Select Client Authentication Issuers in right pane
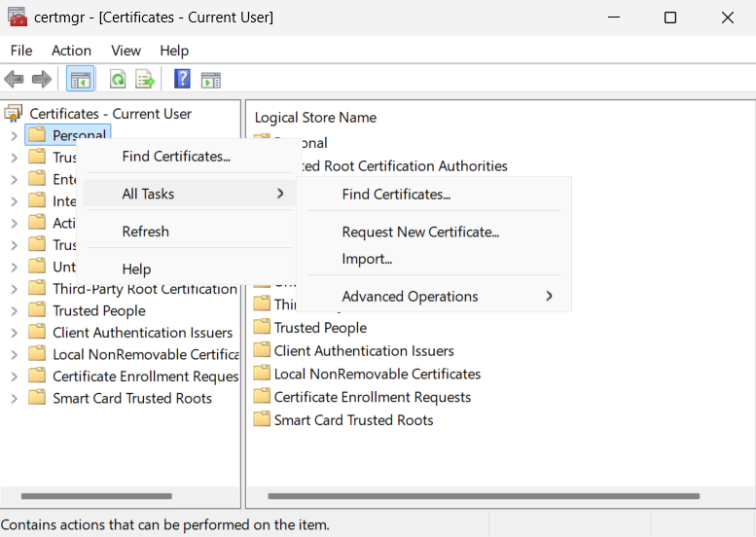The width and height of the screenshot is (756, 537). 364,351
